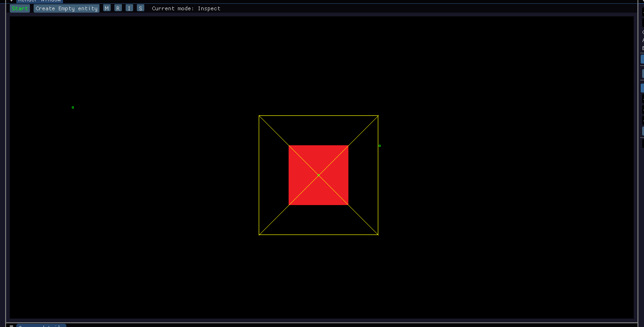Switch to M mode button
This screenshot has height=327, width=644.
tap(107, 8)
